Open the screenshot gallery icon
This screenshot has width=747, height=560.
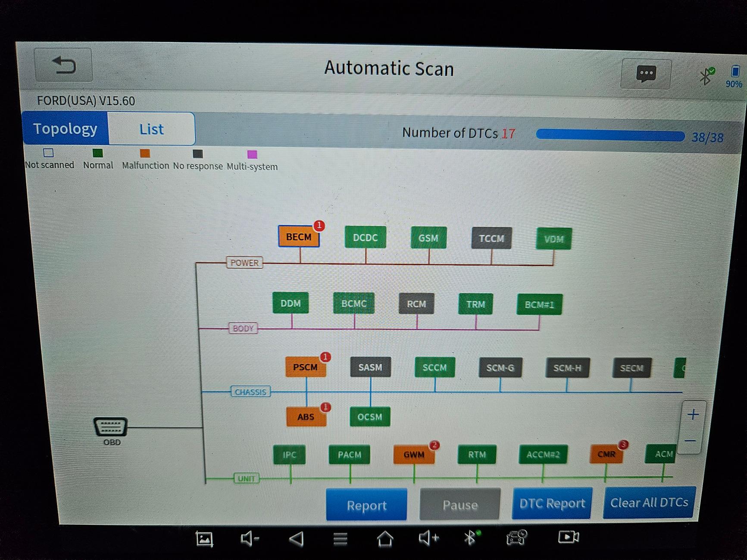(204, 539)
